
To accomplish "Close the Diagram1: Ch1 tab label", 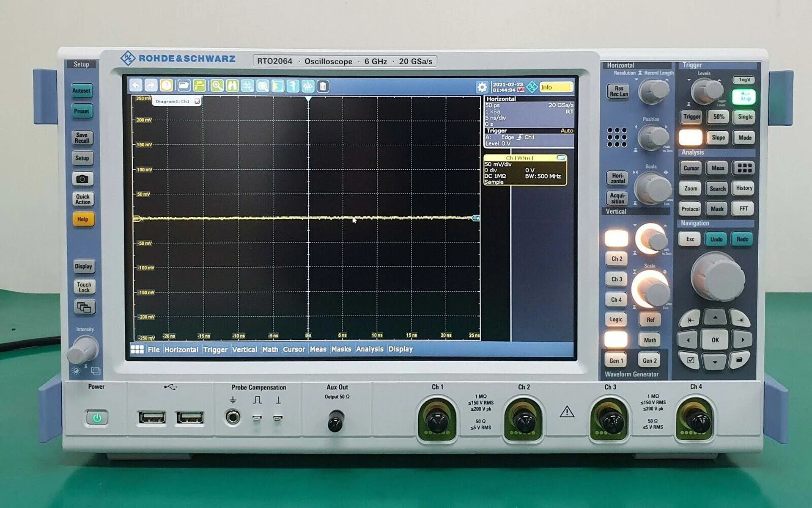I will click(x=197, y=102).
